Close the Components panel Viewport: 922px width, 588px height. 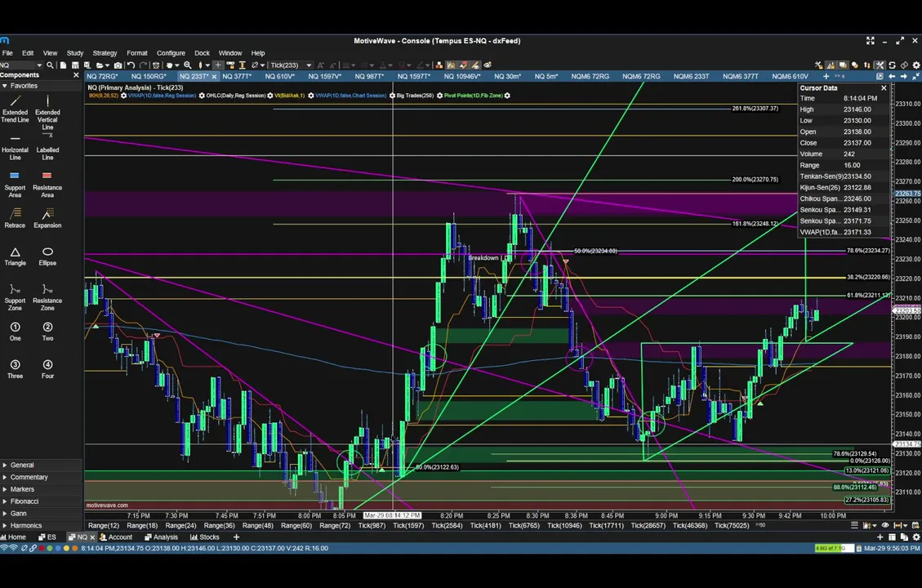tap(76, 75)
